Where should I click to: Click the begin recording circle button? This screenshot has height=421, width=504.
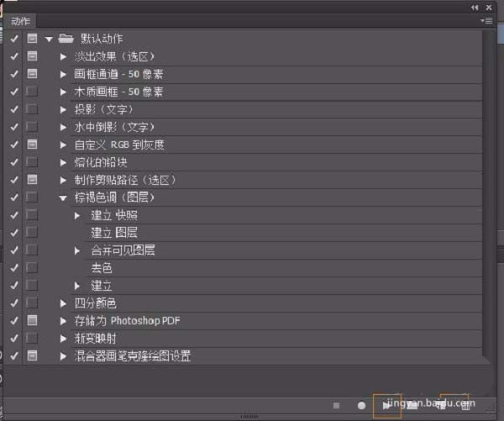(x=361, y=405)
